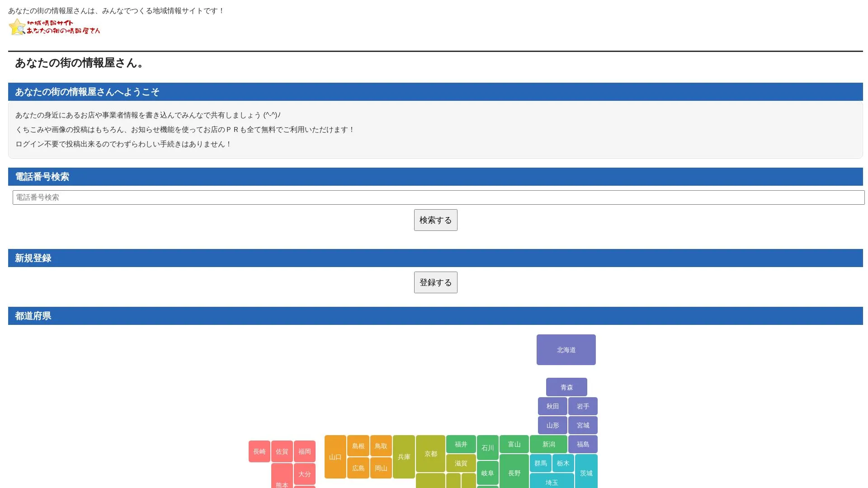
Task: Select 北海道 on the prefecture map
Action: click(x=566, y=350)
